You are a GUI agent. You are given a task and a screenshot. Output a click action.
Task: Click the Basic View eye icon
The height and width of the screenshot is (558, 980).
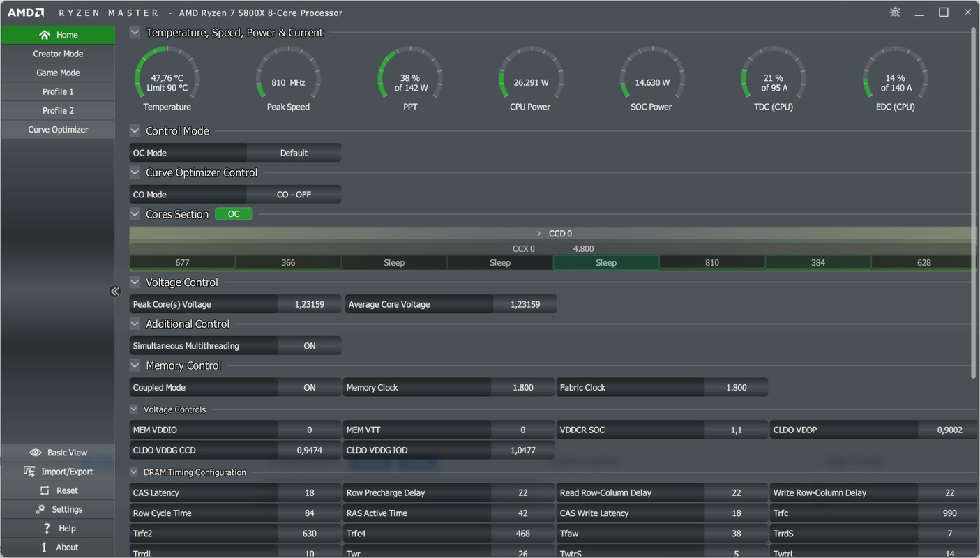pos(36,453)
